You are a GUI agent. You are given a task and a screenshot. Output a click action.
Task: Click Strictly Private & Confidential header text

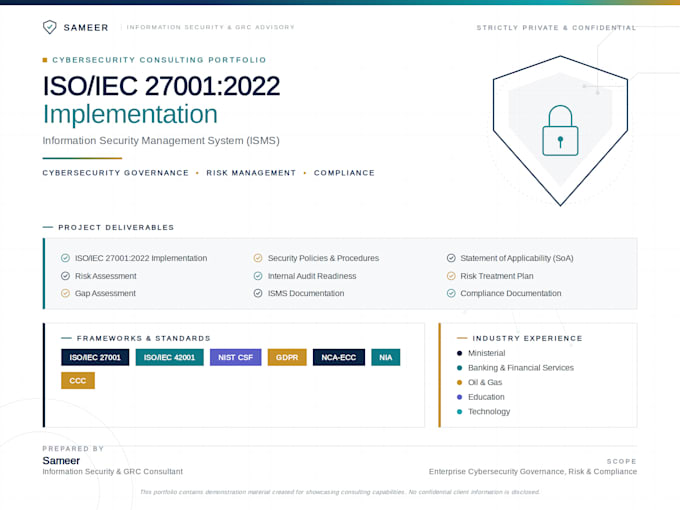556,28
